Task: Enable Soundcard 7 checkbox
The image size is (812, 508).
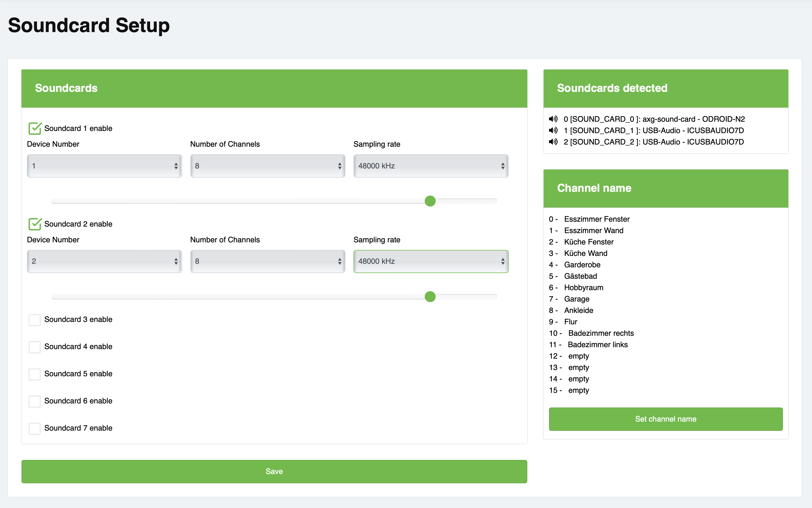Action: tap(35, 428)
